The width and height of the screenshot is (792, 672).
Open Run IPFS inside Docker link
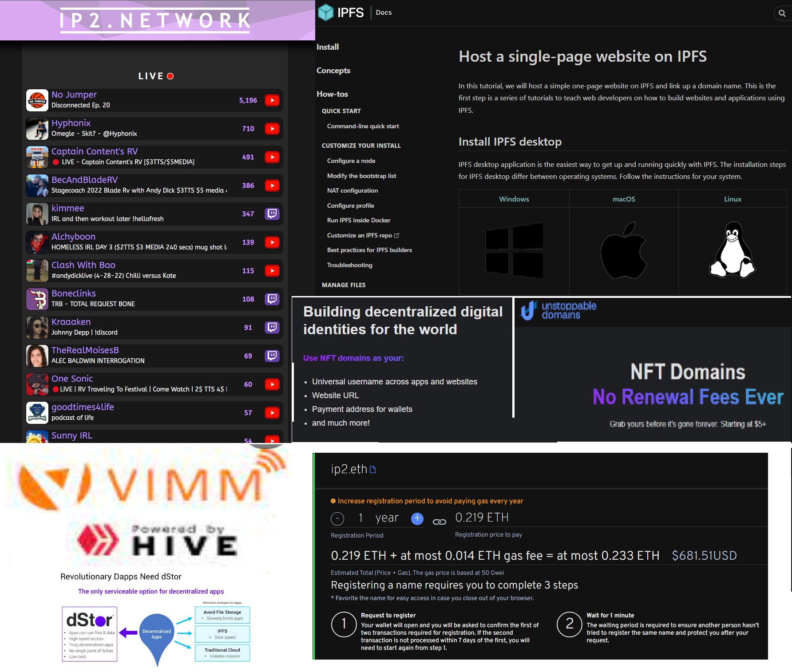coord(359,220)
